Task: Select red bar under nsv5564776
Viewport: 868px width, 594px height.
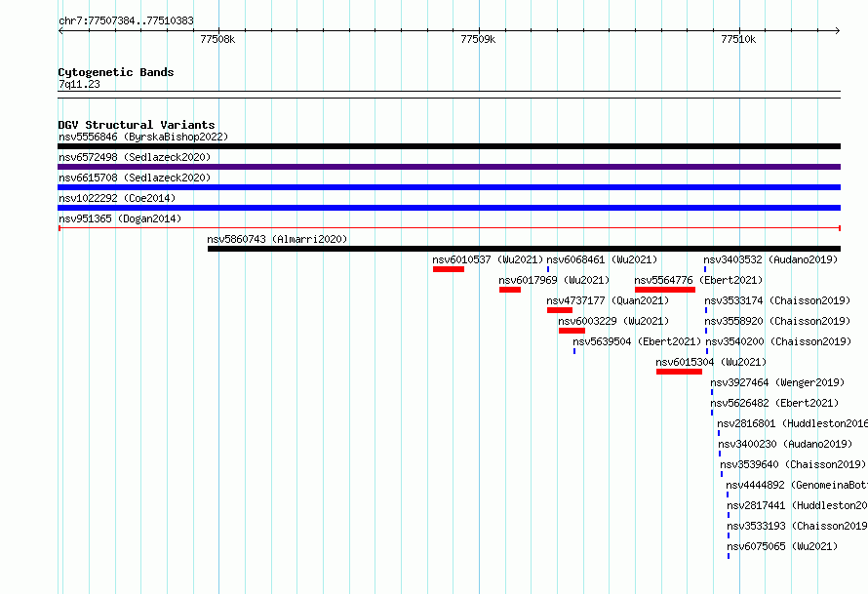Action: [x=665, y=290]
